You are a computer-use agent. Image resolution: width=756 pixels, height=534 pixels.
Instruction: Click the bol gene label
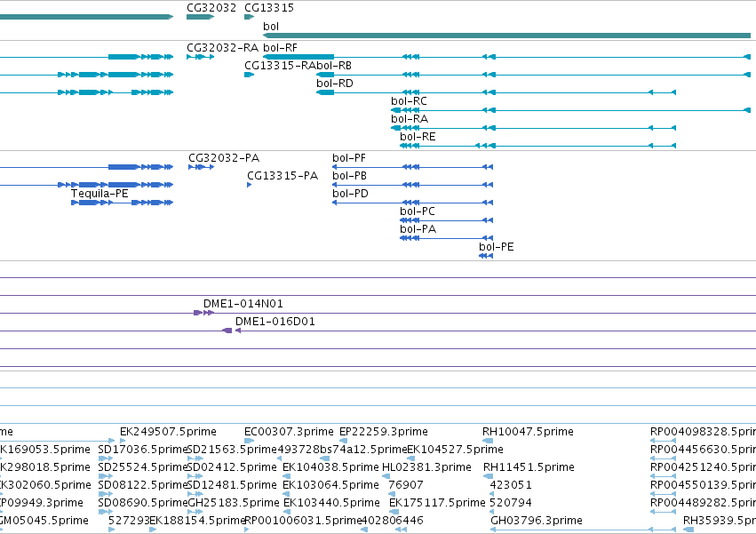pyautogui.click(x=271, y=26)
